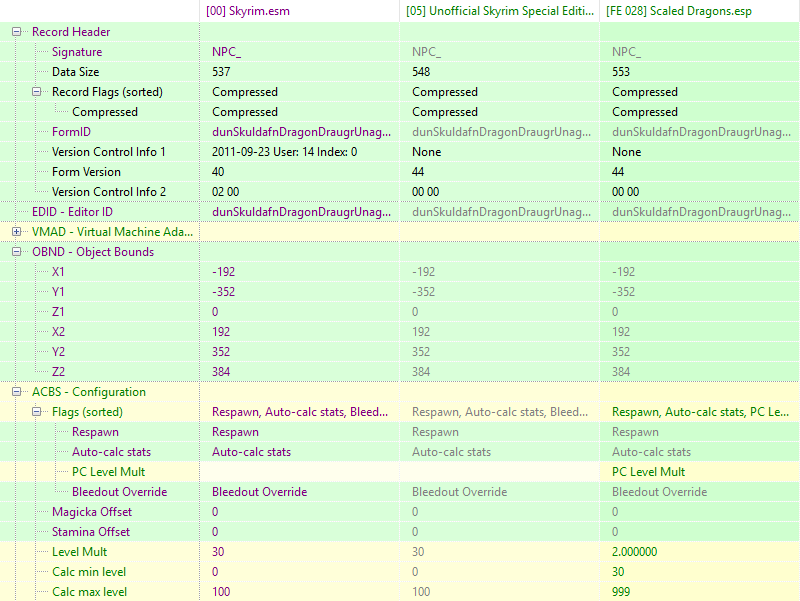Select the Form Version value 40
The height and width of the screenshot is (601, 800).
219,172
